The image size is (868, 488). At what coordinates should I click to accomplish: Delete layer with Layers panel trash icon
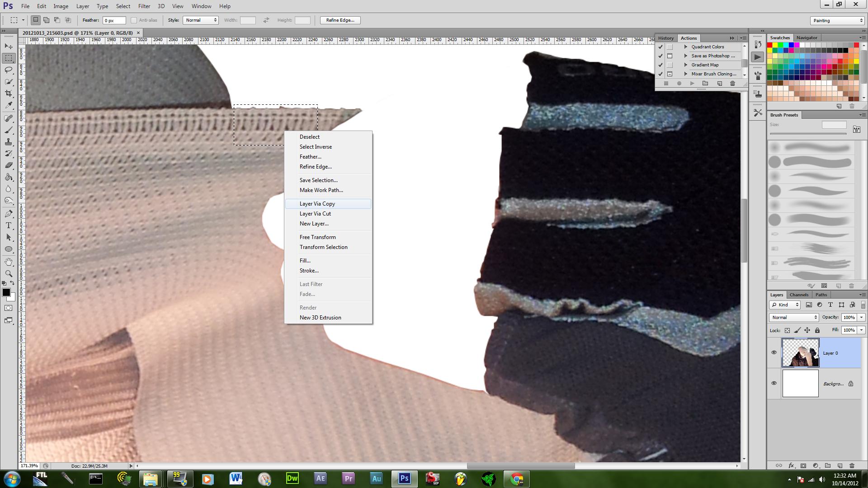click(x=852, y=465)
